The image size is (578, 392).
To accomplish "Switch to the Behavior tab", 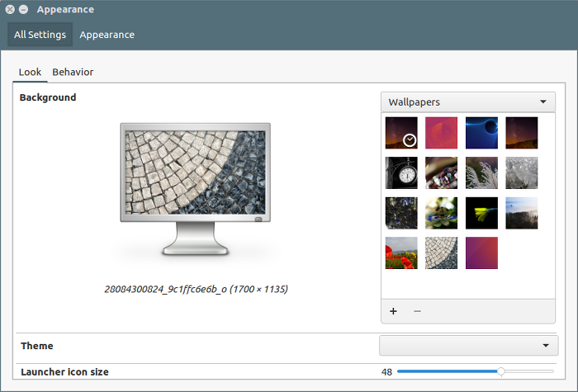I will (x=73, y=72).
